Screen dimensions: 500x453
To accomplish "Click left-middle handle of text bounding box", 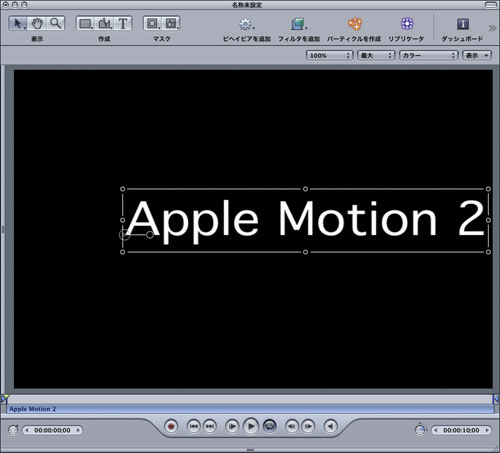I will pyautogui.click(x=123, y=220).
